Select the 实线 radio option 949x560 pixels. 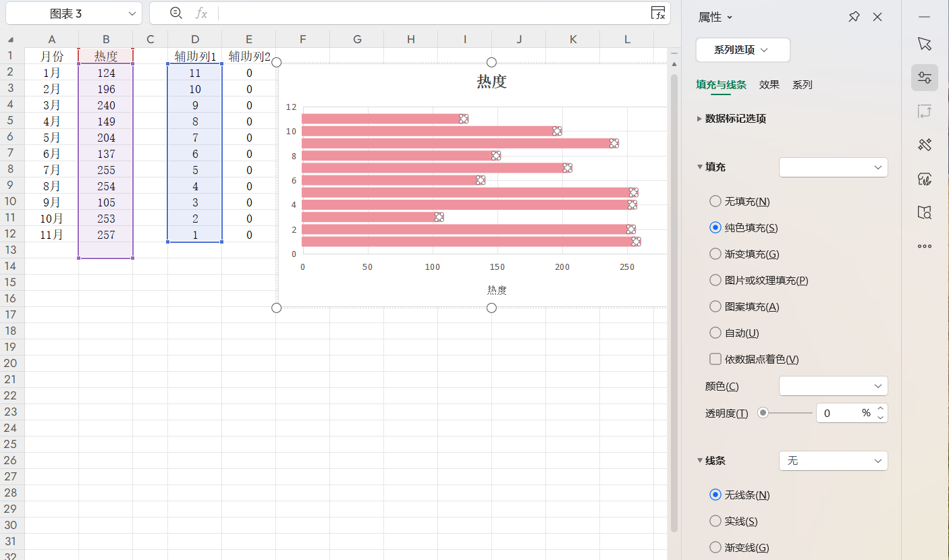(715, 521)
